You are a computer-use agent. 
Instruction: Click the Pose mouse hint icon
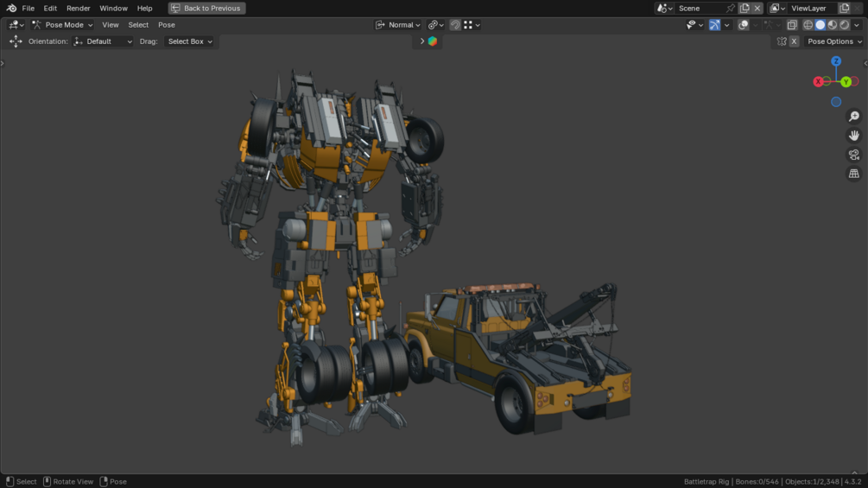[104, 481]
